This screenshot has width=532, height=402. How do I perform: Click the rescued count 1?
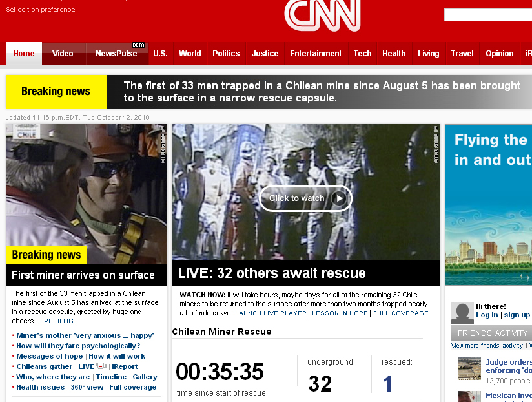point(387,384)
